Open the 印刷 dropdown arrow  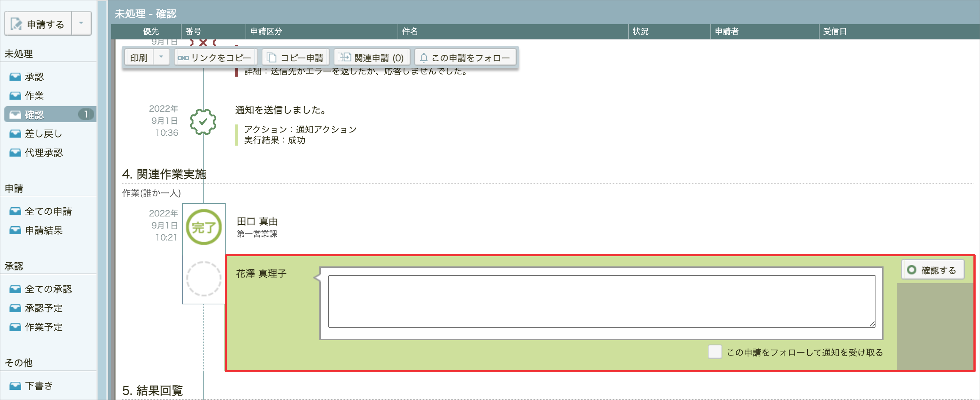point(161,57)
